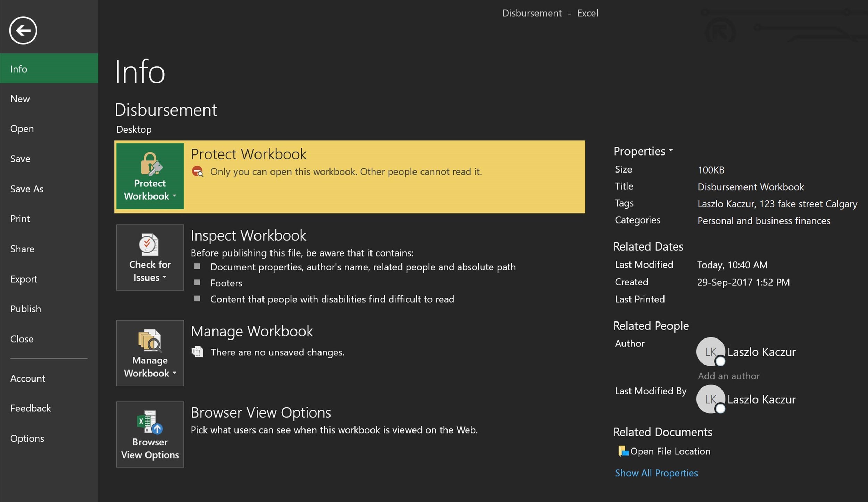Click 'There are no unsaved changes.' text
Image resolution: width=868 pixels, height=502 pixels.
pyautogui.click(x=277, y=352)
